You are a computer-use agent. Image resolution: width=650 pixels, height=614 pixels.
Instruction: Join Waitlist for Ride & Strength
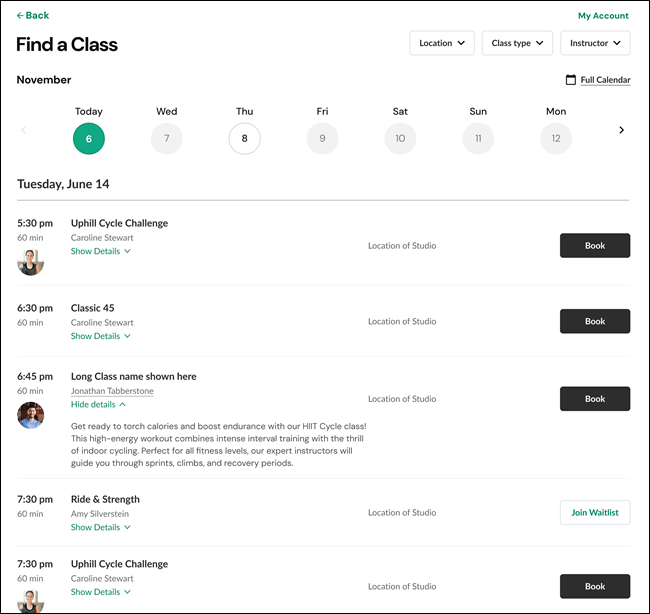(x=595, y=512)
